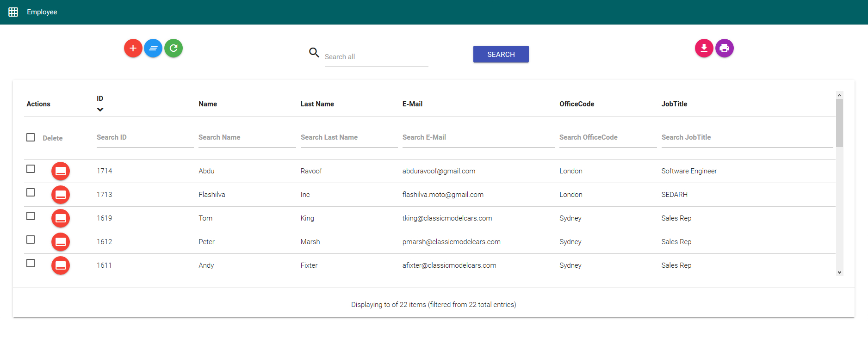This screenshot has height=338, width=868.
Task: Click the ID cell 1714
Action: (x=105, y=171)
